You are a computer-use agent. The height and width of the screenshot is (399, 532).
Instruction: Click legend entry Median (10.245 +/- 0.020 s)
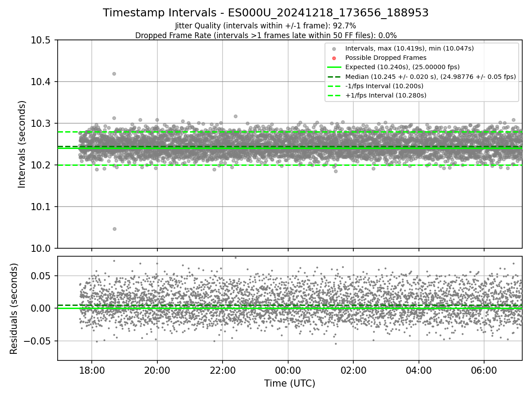tap(430, 76)
